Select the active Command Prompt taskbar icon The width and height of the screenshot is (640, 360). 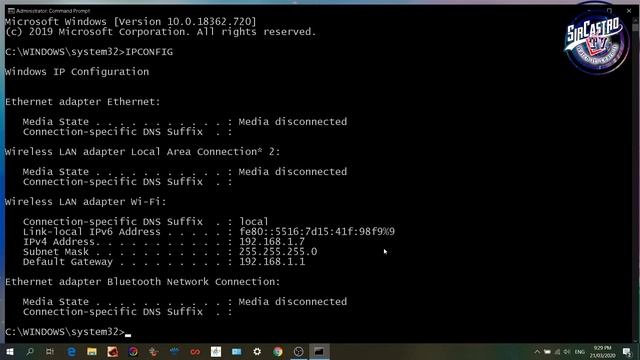coord(319,351)
